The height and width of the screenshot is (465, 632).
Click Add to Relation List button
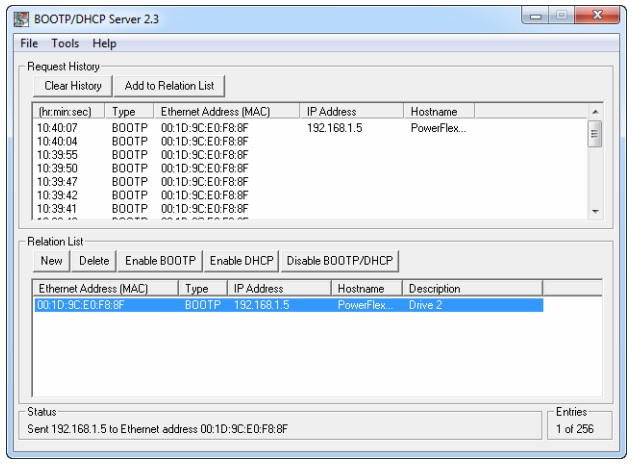[x=169, y=86]
